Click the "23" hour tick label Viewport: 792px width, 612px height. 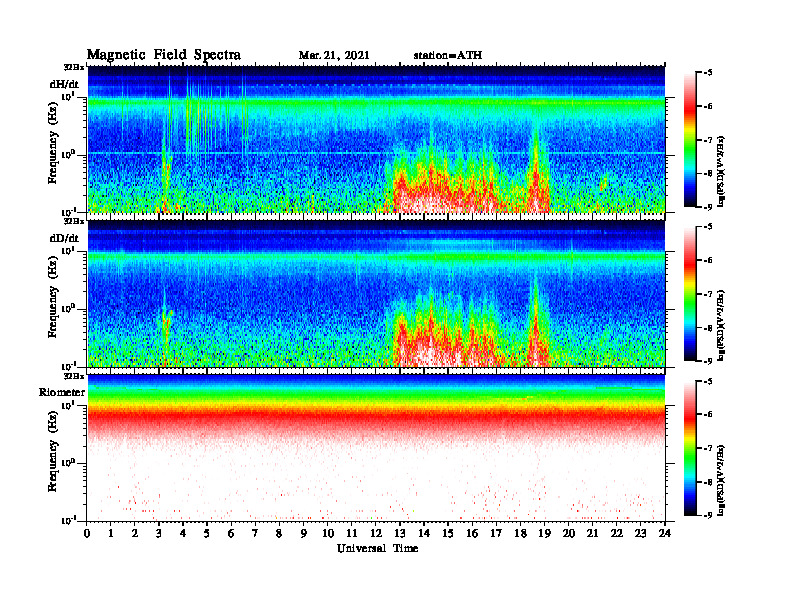[x=640, y=534]
